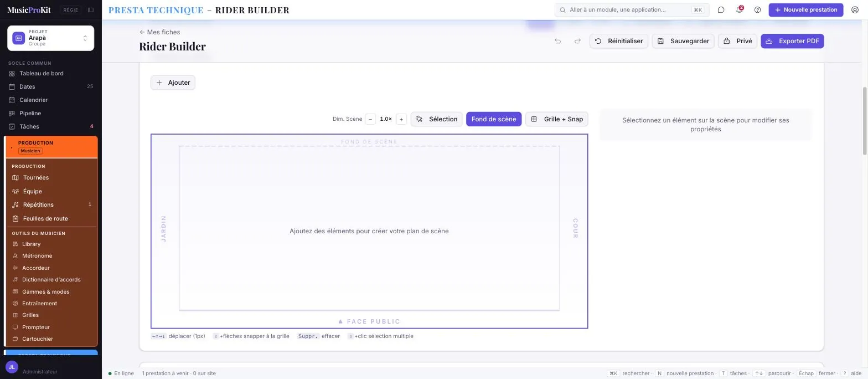Open the help question mark icon
This screenshot has height=379, width=868.
click(758, 10)
